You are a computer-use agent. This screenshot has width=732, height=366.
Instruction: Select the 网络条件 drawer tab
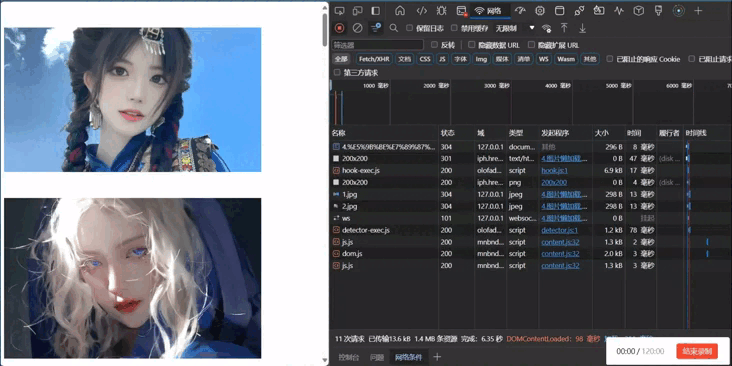tap(408, 357)
